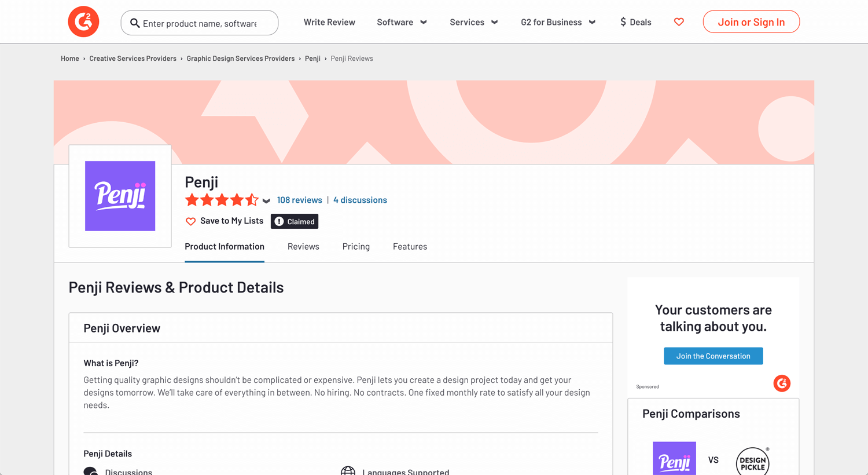The height and width of the screenshot is (475, 868).
Task: Click the dollar sign Deals icon
Action: click(x=623, y=22)
